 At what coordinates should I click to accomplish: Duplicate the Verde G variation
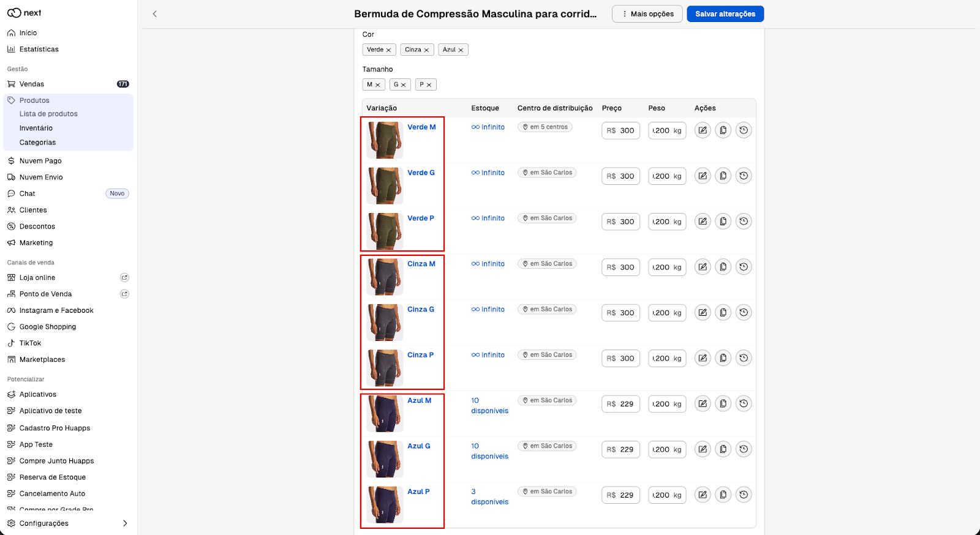click(723, 176)
